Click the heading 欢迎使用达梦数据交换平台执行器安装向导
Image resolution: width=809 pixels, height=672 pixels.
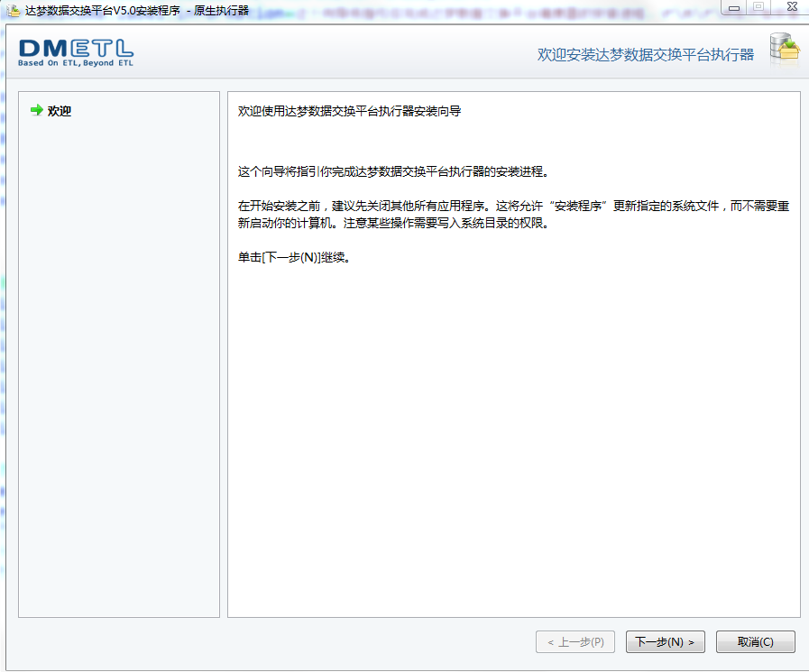coord(349,111)
